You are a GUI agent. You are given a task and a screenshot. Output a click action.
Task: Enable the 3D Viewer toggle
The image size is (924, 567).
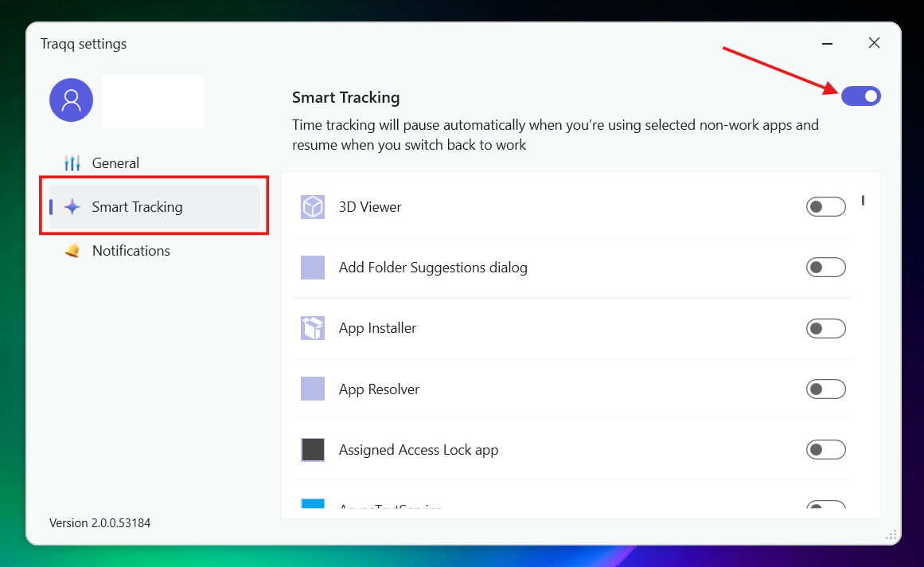click(x=825, y=207)
